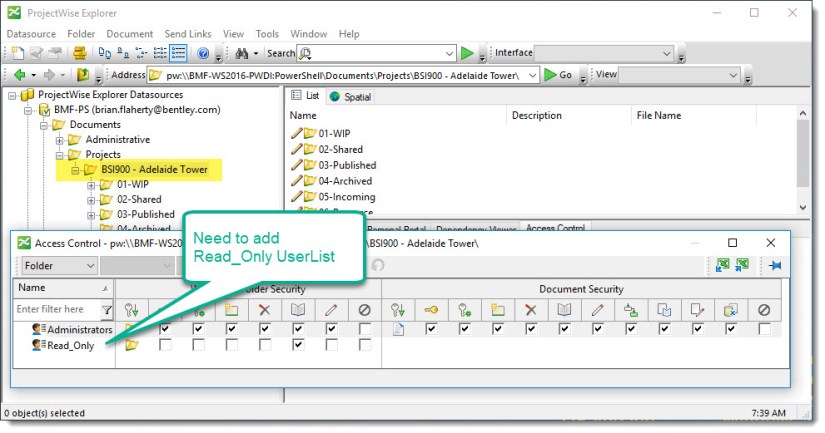Uncheck Administrators document Full Control checkbox

coord(431,329)
